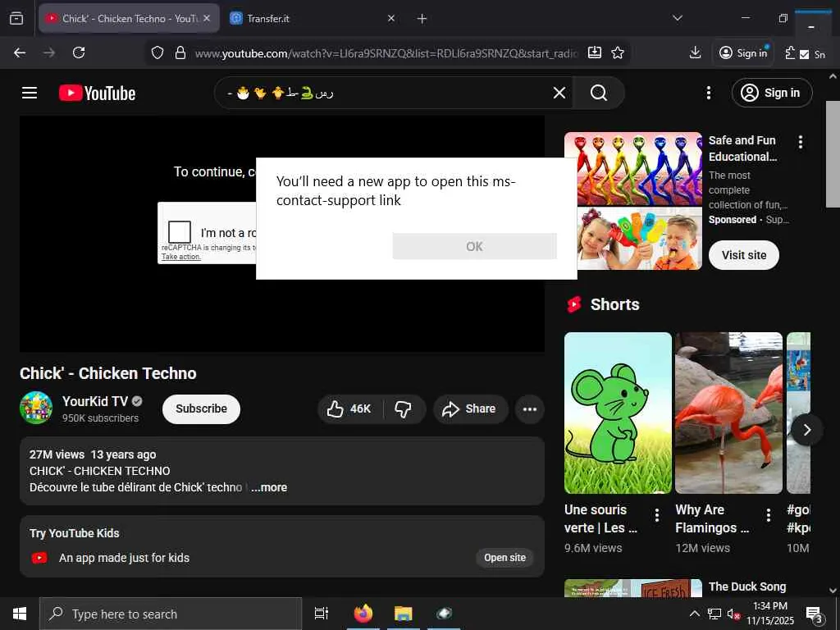This screenshot has width=840, height=630.
Task: Follow the reCAPTCHA Take action link
Action: 181,257
